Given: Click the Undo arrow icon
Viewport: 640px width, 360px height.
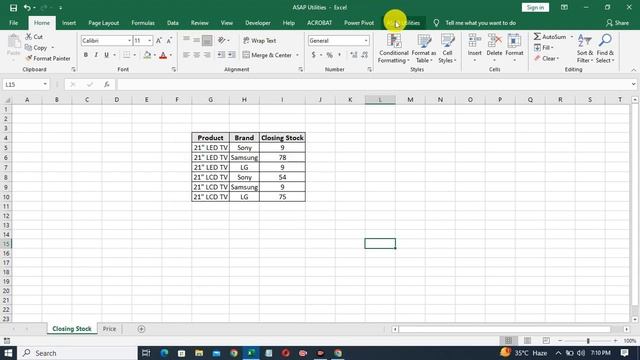Looking at the screenshot, I should (x=27, y=7).
